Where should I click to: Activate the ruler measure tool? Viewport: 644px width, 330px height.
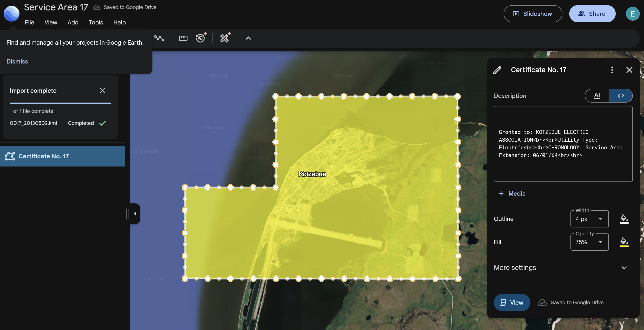coord(183,38)
